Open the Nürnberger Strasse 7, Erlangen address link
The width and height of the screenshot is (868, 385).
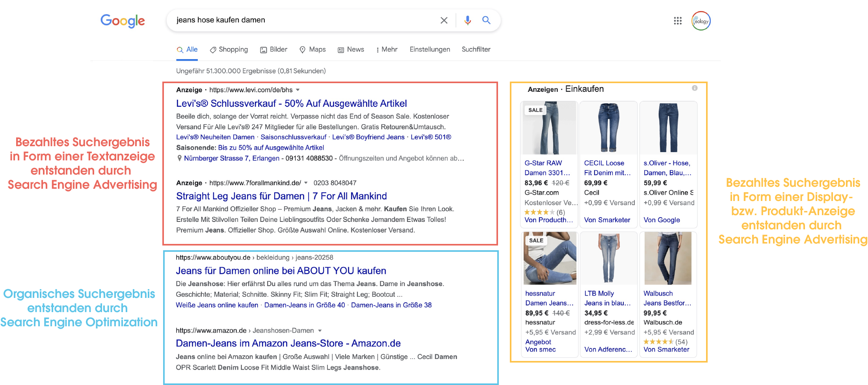(232, 158)
